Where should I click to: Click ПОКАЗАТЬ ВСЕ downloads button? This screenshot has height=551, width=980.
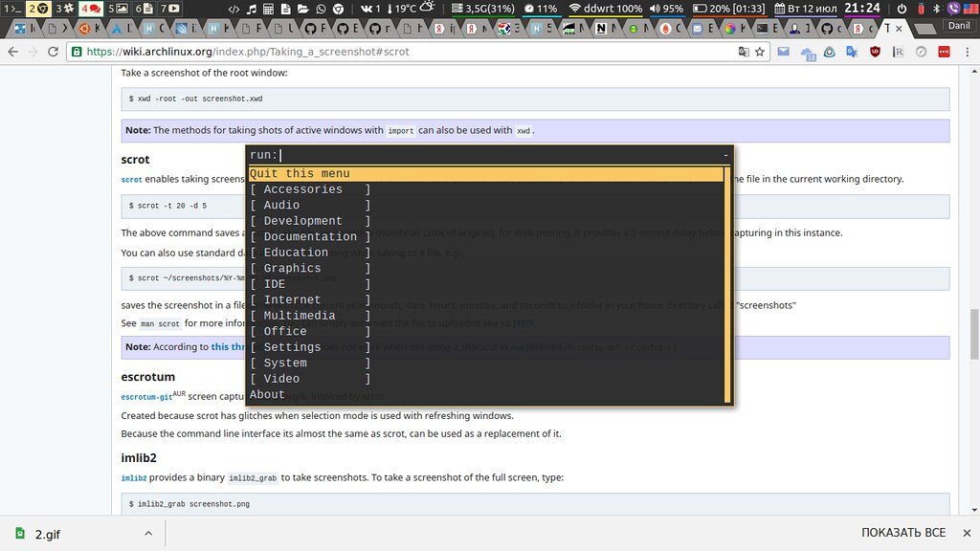pyautogui.click(x=903, y=533)
